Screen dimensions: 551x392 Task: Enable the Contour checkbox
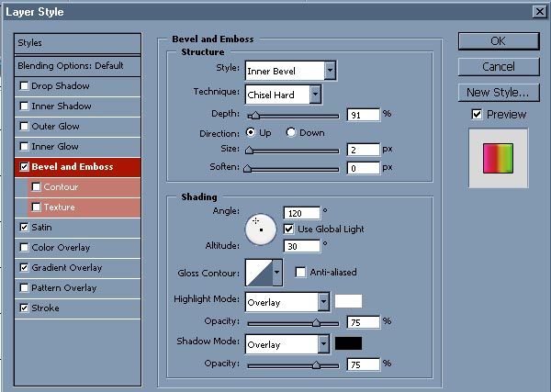pos(36,187)
